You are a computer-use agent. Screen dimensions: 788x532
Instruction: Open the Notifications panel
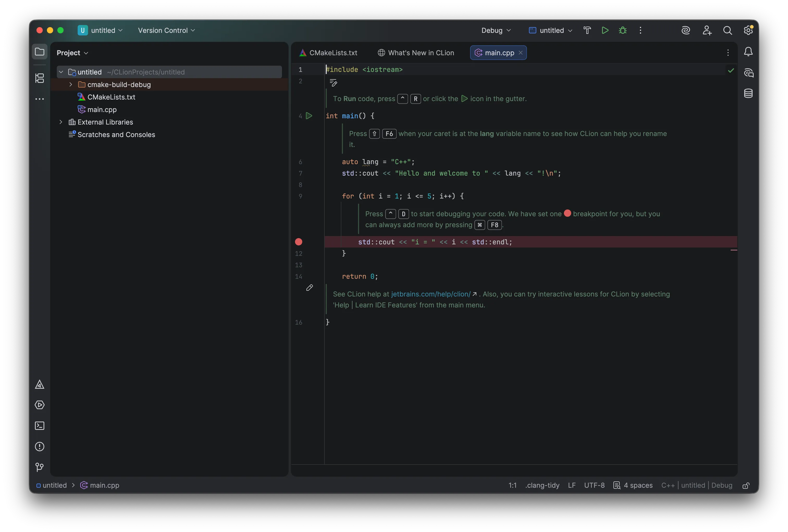tap(749, 52)
